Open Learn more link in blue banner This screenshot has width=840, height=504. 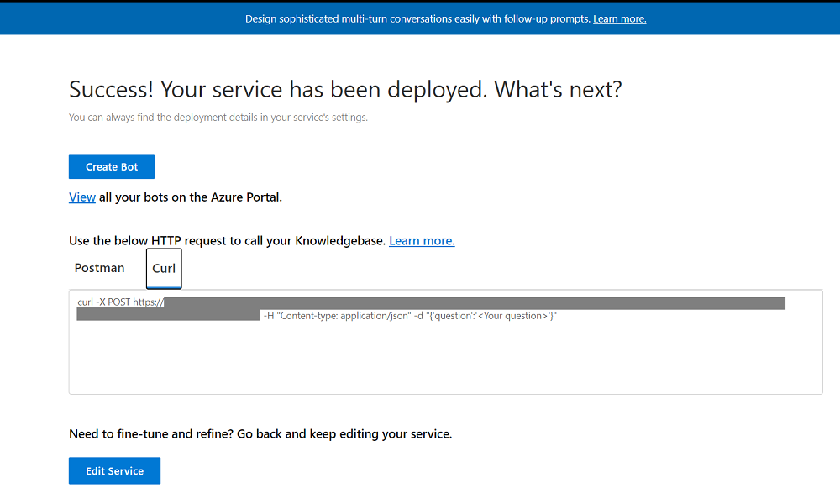619,18
